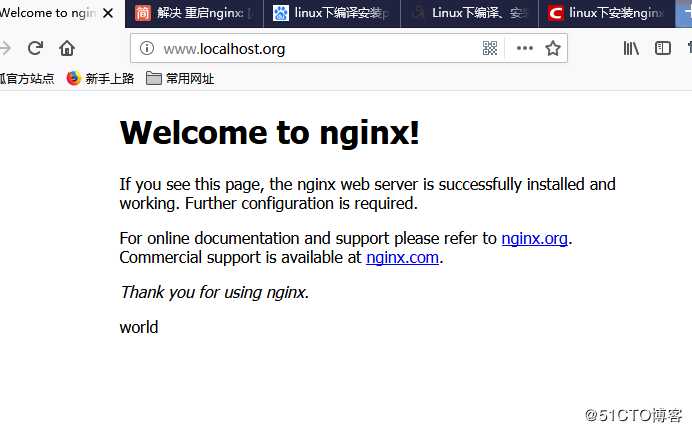This screenshot has width=692, height=432.
Task: Bookmark this page with the star icon
Action: point(553,48)
